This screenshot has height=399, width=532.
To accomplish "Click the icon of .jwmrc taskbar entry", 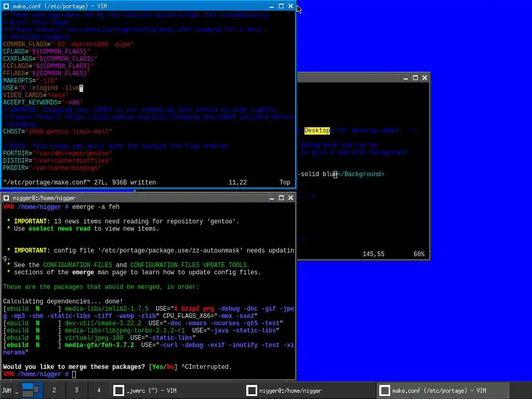I will (x=119, y=391).
